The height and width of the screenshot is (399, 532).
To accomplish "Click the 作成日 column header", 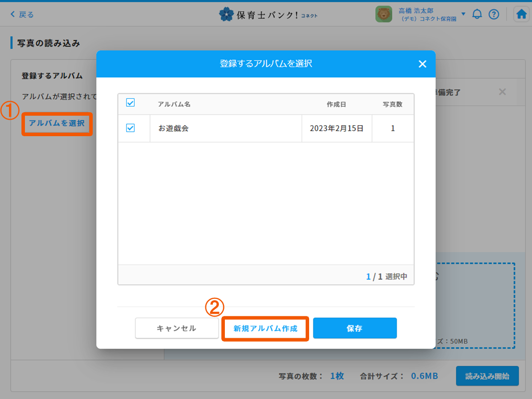I will [x=336, y=104].
